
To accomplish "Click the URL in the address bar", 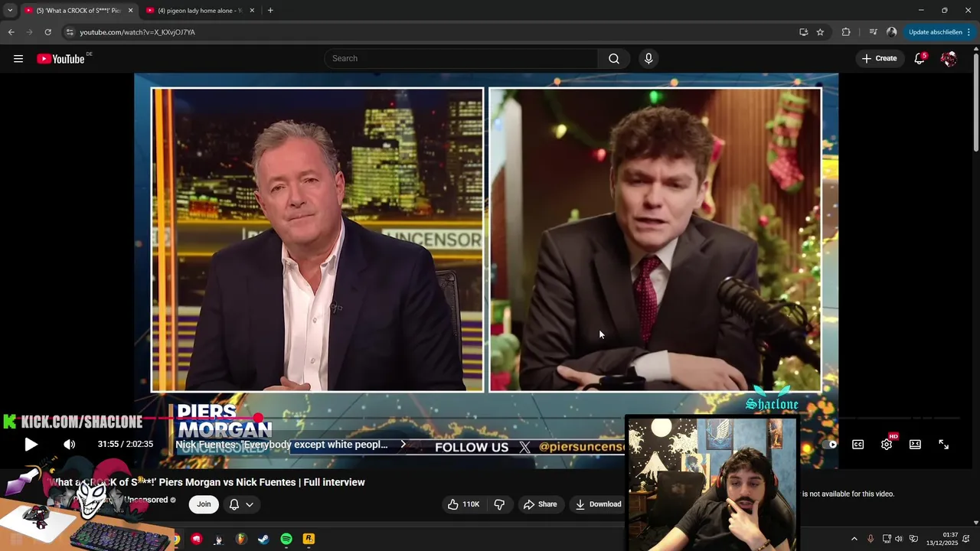I will coord(138,32).
